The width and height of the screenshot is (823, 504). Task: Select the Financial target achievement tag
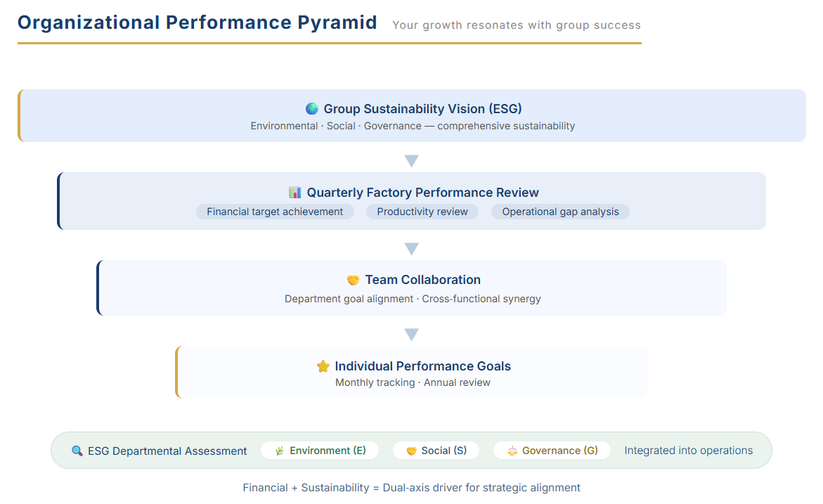tap(275, 212)
